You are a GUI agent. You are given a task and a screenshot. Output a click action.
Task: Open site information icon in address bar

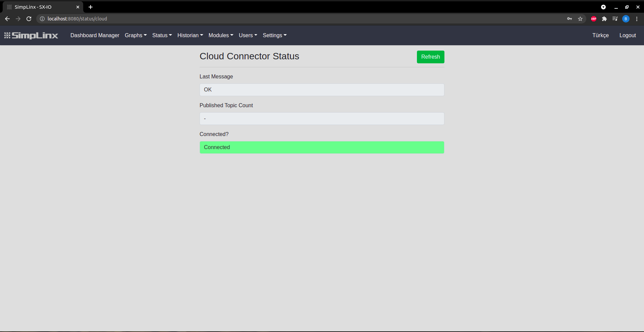(x=42, y=19)
